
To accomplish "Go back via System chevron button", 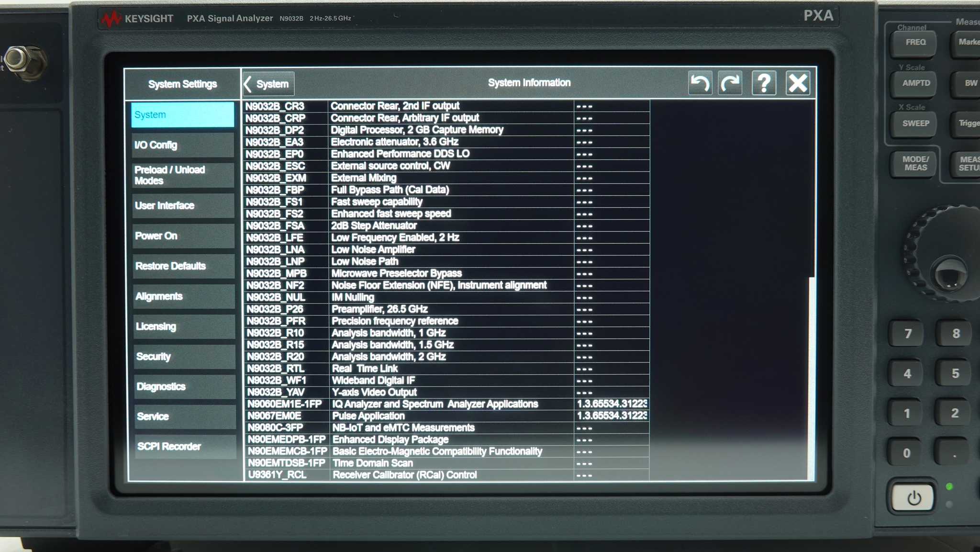I will [268, 84].
